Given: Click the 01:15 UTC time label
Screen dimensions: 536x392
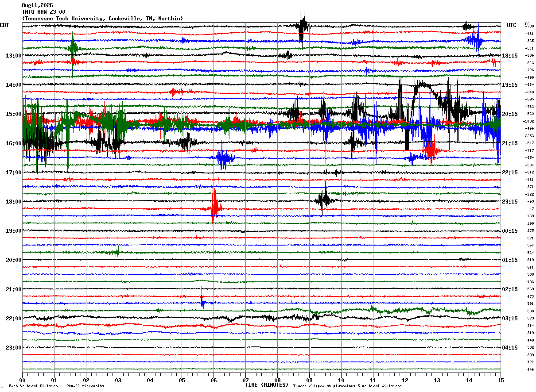Looking at the screenshot, I should [x=510, y=260].
